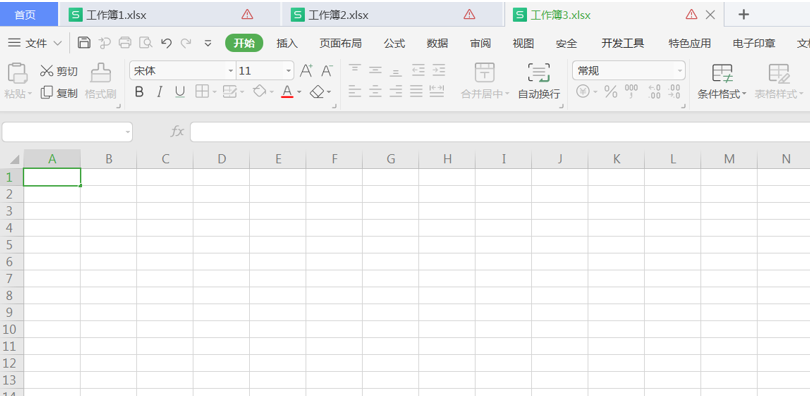
Task: Open the 工作簿2.xlsx document tab
Action: (x=392, y=14)
